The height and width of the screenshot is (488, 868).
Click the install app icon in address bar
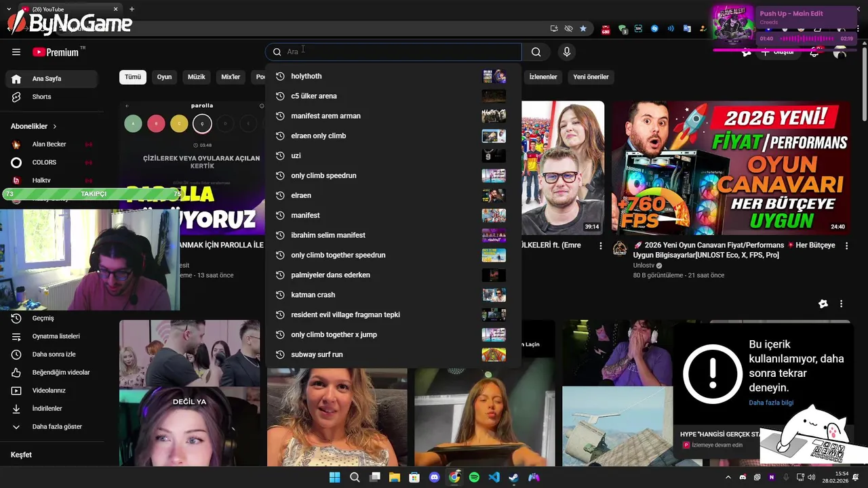(554, 28)
